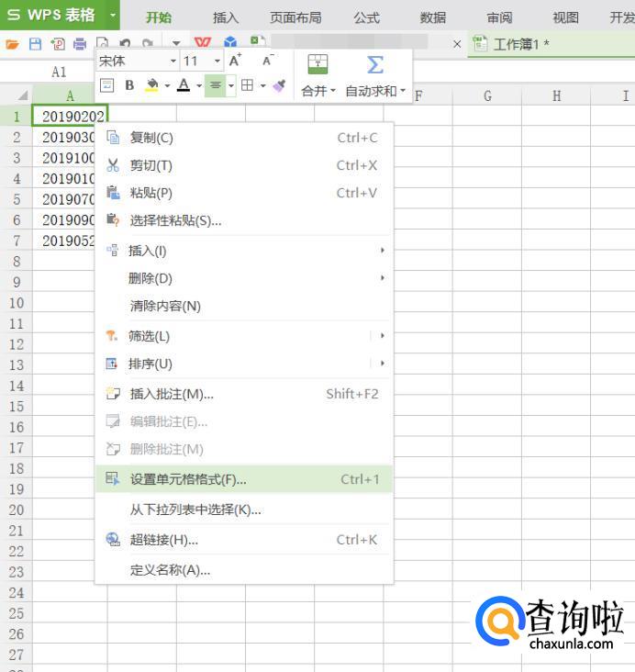Screen dimensions: 635x672
Task: Switch to the 视图 ribbon tab
Action: click(565, 17)
